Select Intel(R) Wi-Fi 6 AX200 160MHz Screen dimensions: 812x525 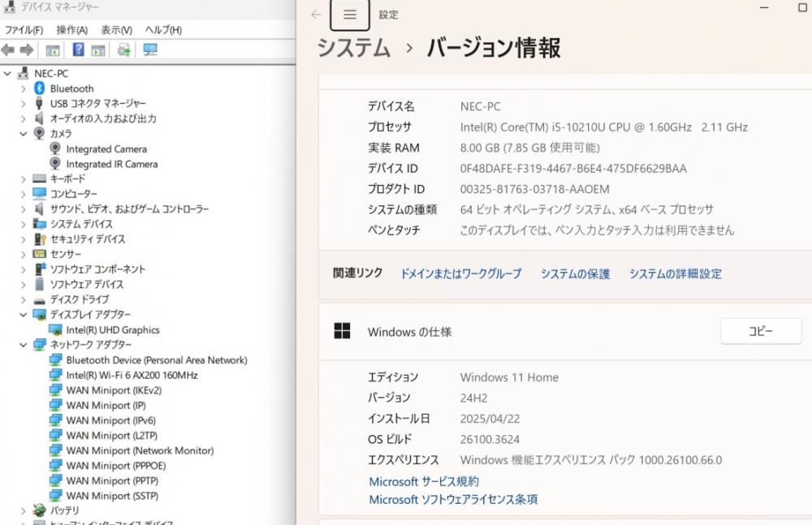pos(132,375)
